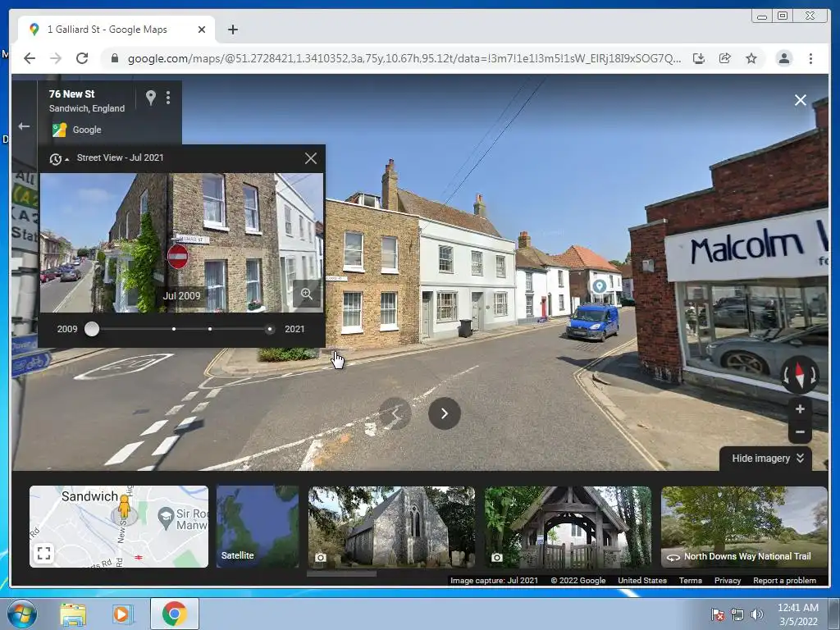Select the second marker on the timeline

click(x=174, y=329)
